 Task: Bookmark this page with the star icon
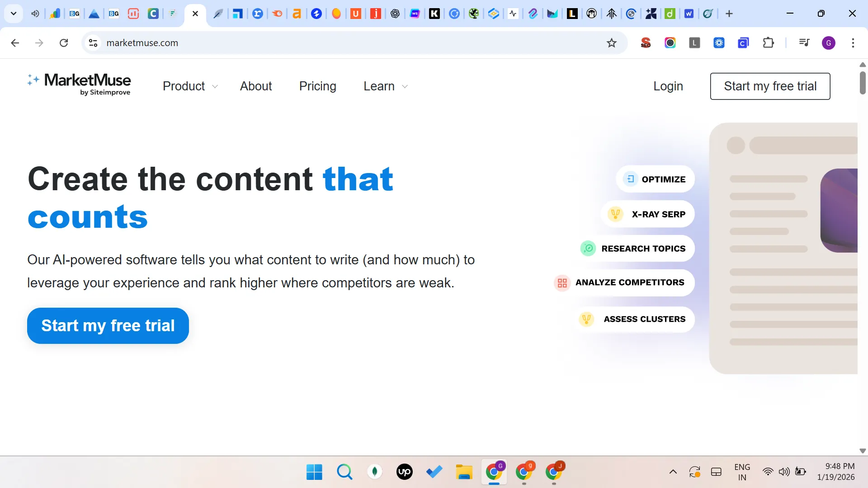pos(611,42)
